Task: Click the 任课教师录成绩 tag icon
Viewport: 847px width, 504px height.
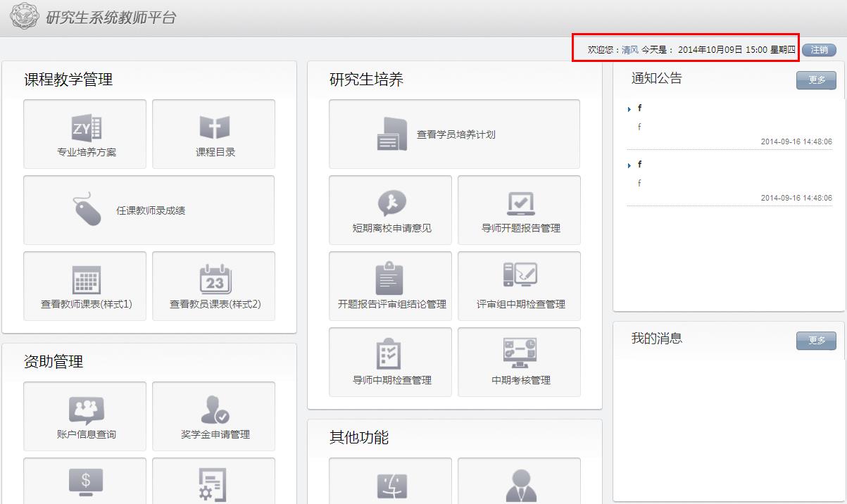Action: point(88,209)
